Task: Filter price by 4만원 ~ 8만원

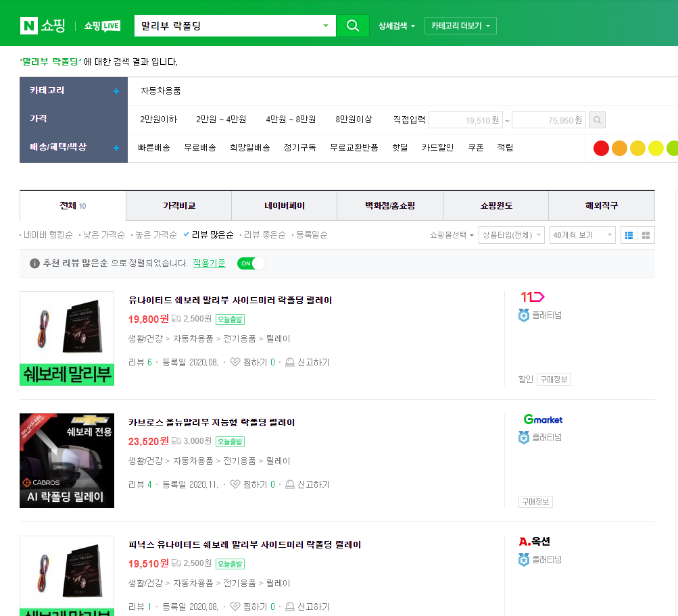Action: pyautogui.click(x=291, y=120)
